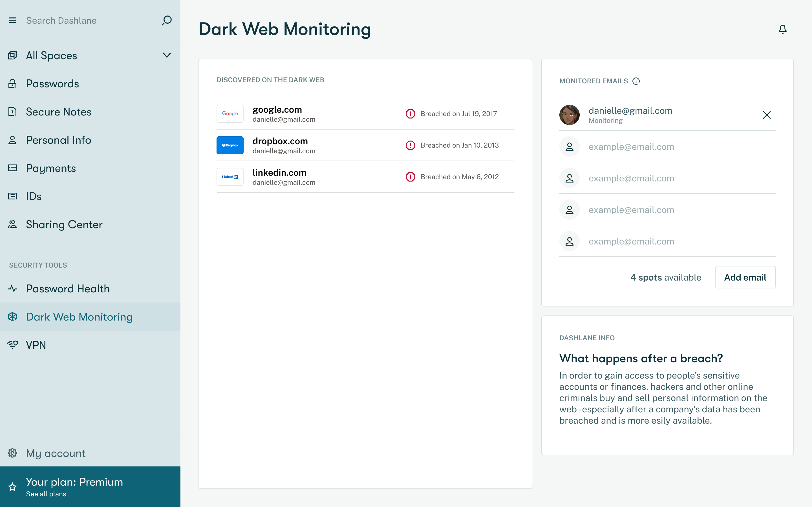
Task: Remove danielle@gmail.com monitored email
Action: (767, 114)
